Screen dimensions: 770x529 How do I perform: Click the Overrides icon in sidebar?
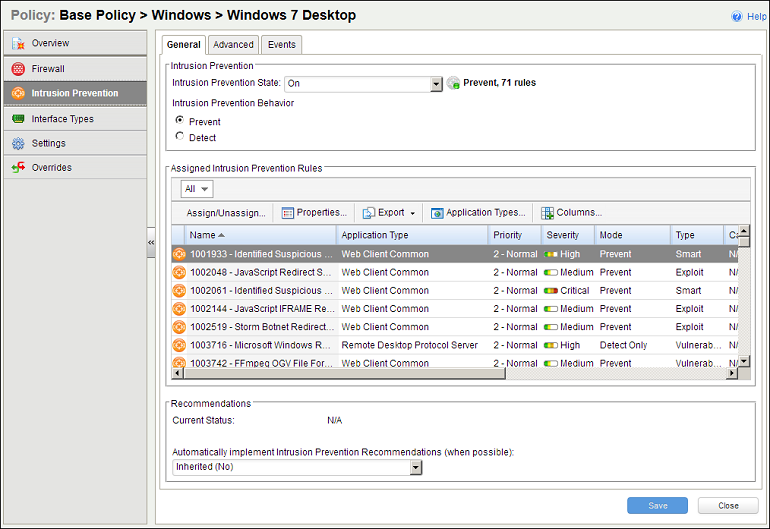click(18, 168)
